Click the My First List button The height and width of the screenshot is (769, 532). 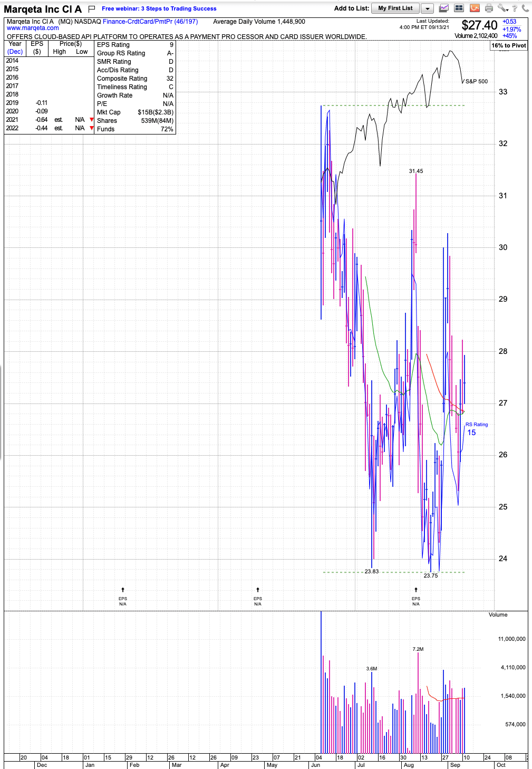click(x=395, y=8)
